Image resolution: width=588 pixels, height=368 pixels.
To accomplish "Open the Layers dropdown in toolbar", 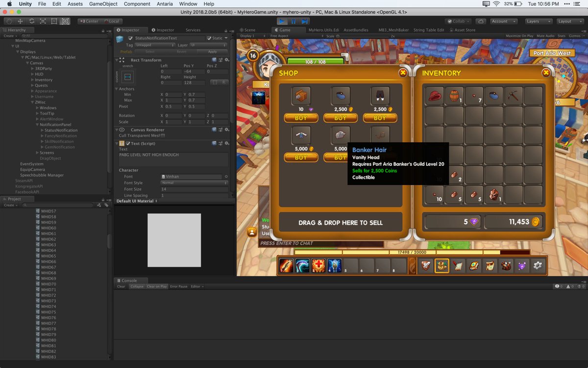I will [539, 21].
